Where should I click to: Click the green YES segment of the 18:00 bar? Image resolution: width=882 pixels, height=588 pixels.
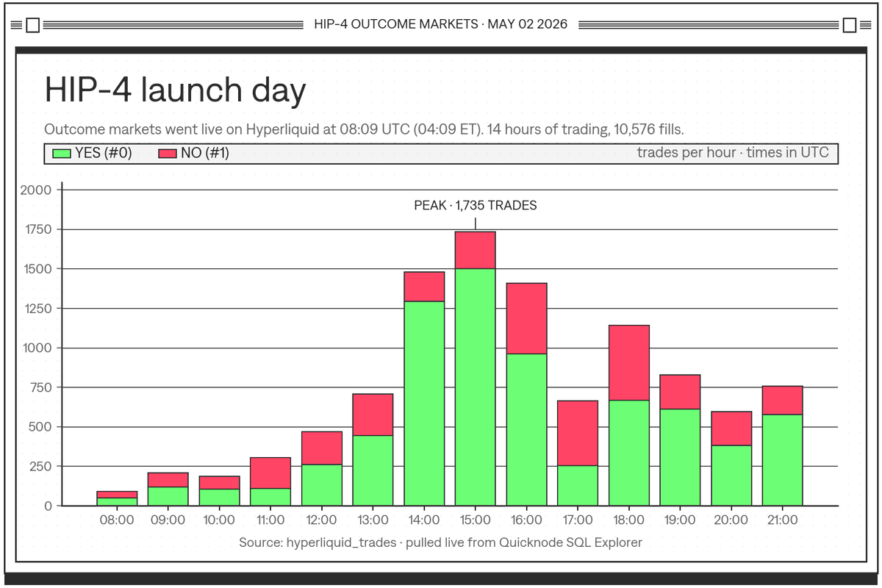[x=629, y=453]
